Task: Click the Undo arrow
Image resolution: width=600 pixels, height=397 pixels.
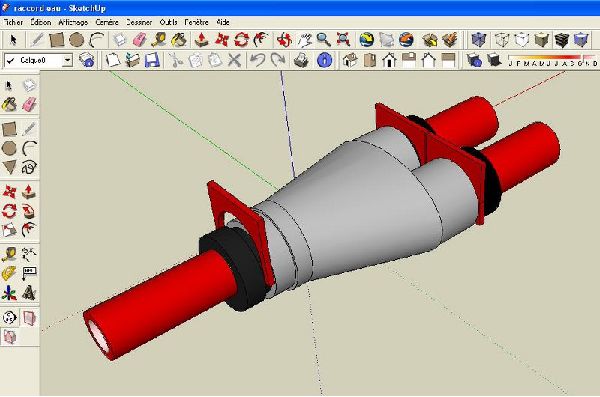Action: (x=258, y=60)
